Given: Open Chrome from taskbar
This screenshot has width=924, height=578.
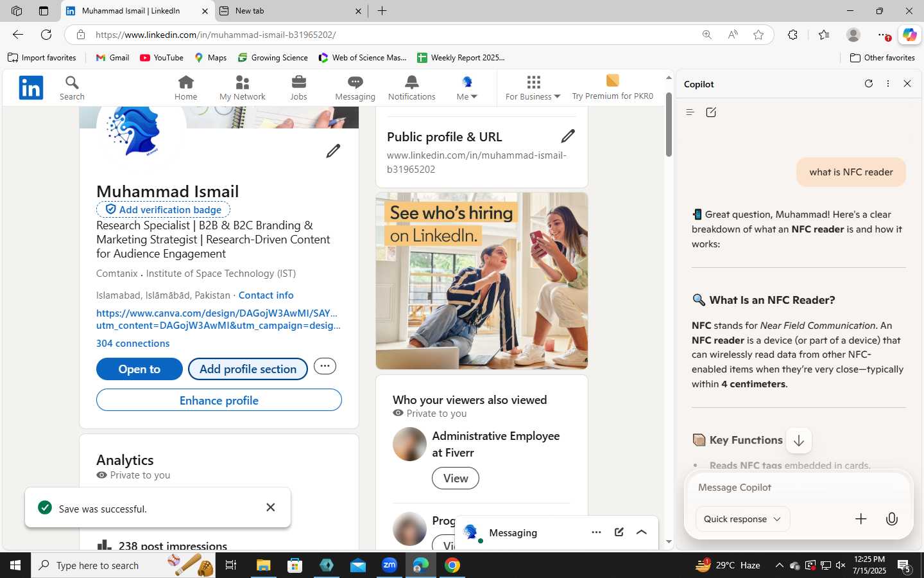Looking at the screenshot, I should point(452,565).
